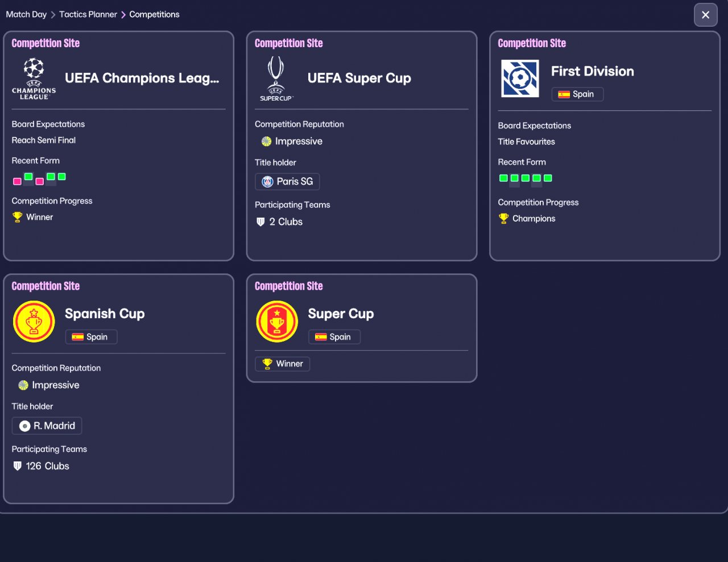Click the First Division league logo
The width and height of the screenshot is (728, 562).
[x=520, y=78]
